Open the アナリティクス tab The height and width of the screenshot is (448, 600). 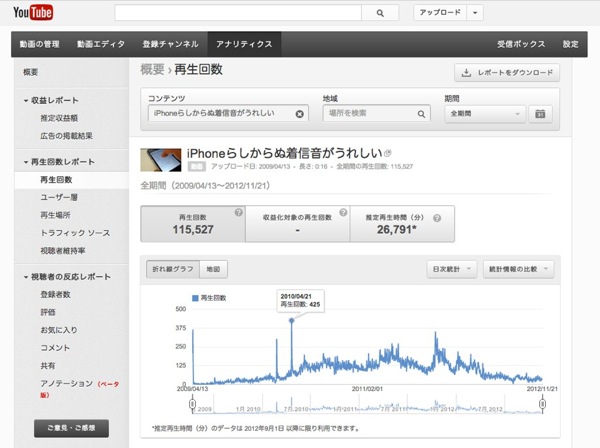244,44
